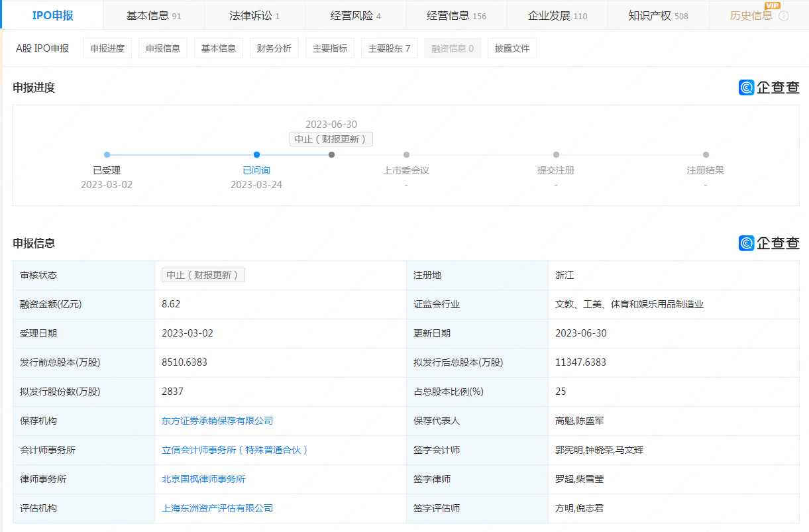The width and height of the screenshot is (809, 532).
Task: Click the 中止（财报更新）status in 审核状态 row
Action: click(x=203, y=275)
